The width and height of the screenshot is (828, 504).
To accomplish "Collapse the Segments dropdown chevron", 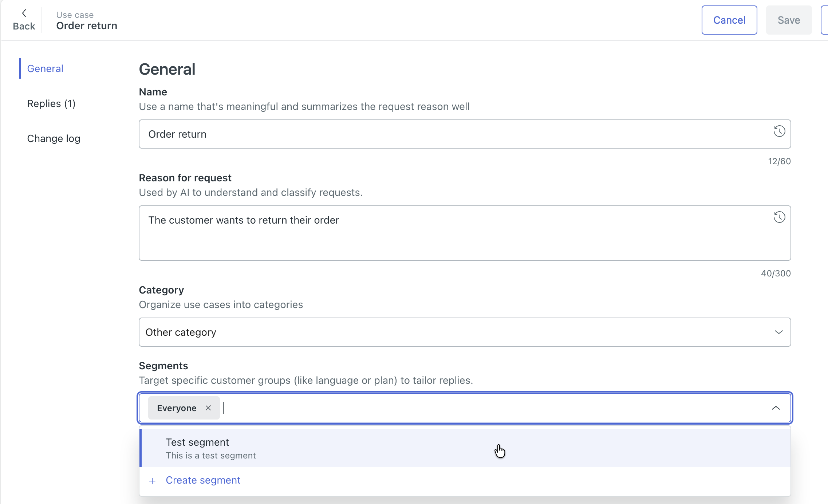I will (x=776, y=408).
